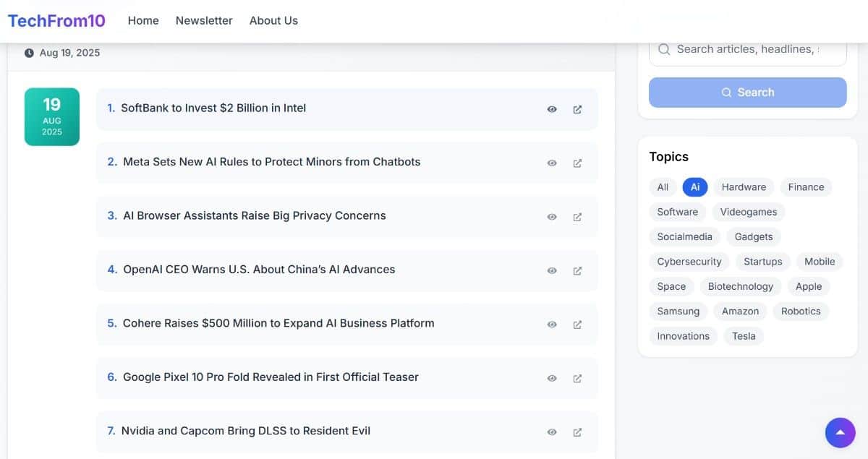Click the clock icon beside Aug 19 date
868x459 pixels.
[27, 52]
